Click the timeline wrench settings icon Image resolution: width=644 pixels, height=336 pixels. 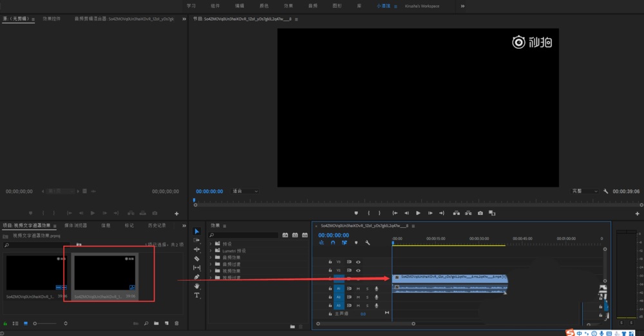[368, 243]
